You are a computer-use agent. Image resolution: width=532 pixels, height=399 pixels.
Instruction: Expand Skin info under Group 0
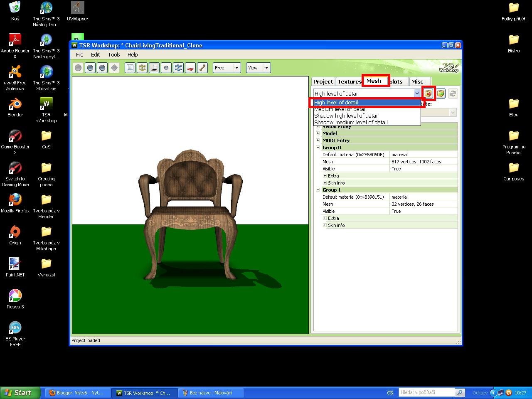click(325, 183)
